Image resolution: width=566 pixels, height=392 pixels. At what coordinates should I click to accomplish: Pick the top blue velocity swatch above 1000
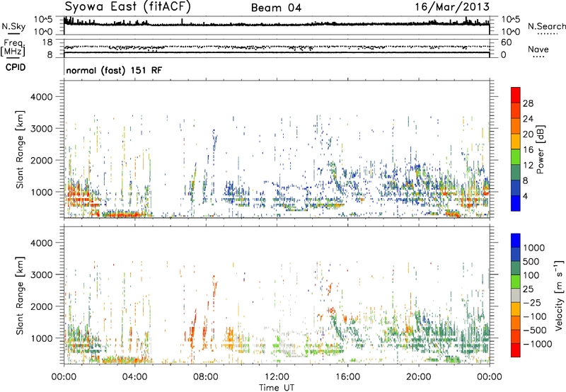tap(516, 241)
